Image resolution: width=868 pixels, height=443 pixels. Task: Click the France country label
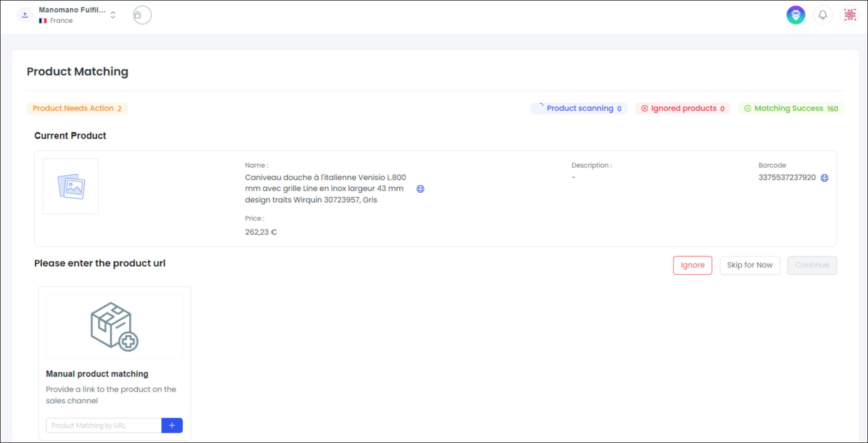point(61,21)
